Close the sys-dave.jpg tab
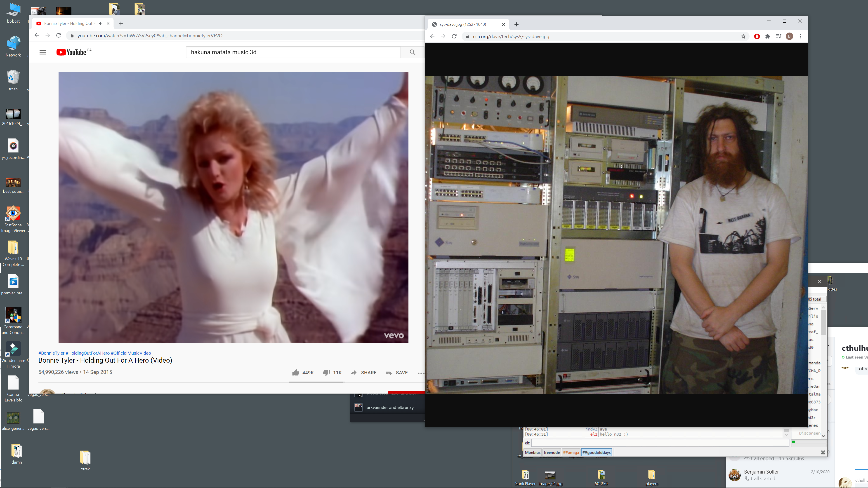This screenshot has width=868, height=488. (503, 24)
